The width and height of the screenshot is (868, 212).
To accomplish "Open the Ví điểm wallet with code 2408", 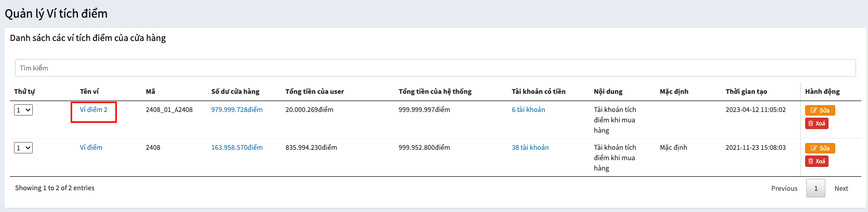I will [91, 148].
